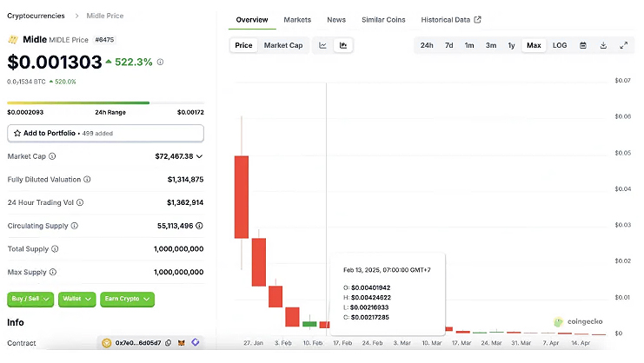Download the chart data

point(603,45)
